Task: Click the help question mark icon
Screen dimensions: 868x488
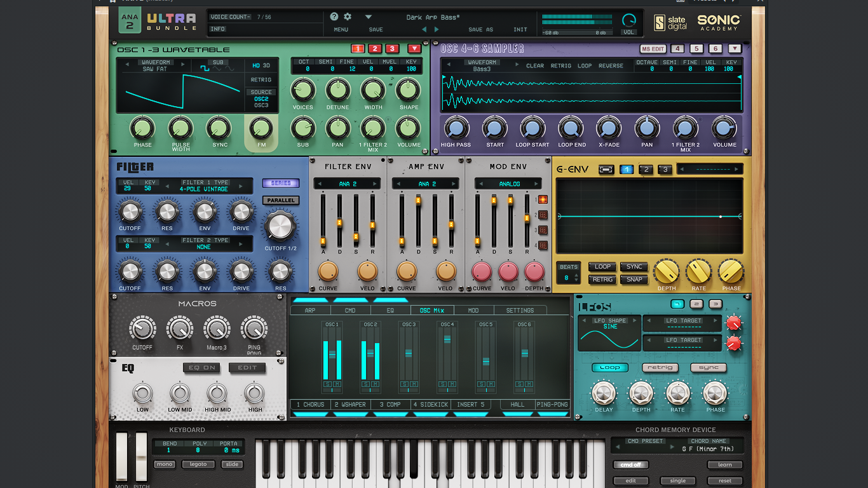Action: click(x=335, y=17)
